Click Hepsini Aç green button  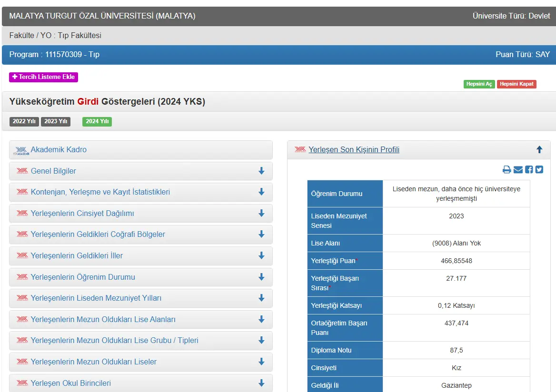[479, 84]
